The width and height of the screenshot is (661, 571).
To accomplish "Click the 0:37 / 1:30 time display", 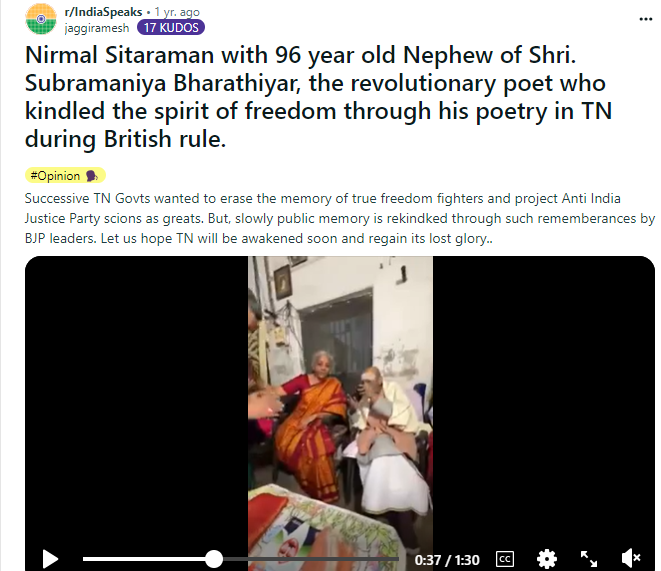I will click(x=447, y=560).
